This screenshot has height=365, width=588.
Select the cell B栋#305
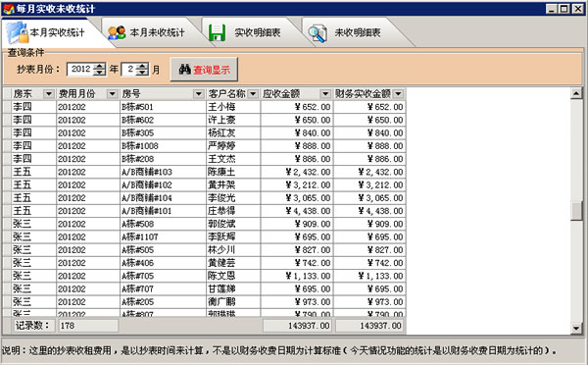(x=163, y=132)
